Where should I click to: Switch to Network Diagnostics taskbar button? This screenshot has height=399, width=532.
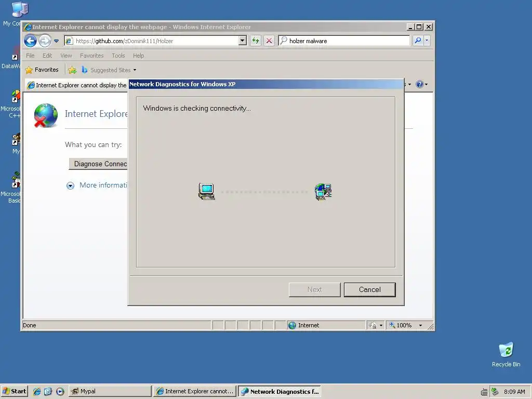[280, 391]
